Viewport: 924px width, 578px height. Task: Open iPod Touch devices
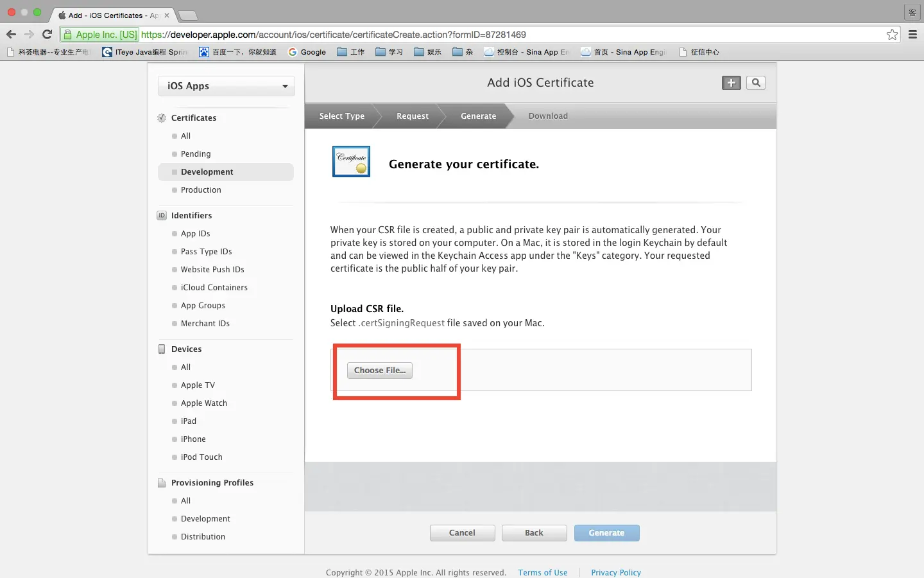[201, 457]
